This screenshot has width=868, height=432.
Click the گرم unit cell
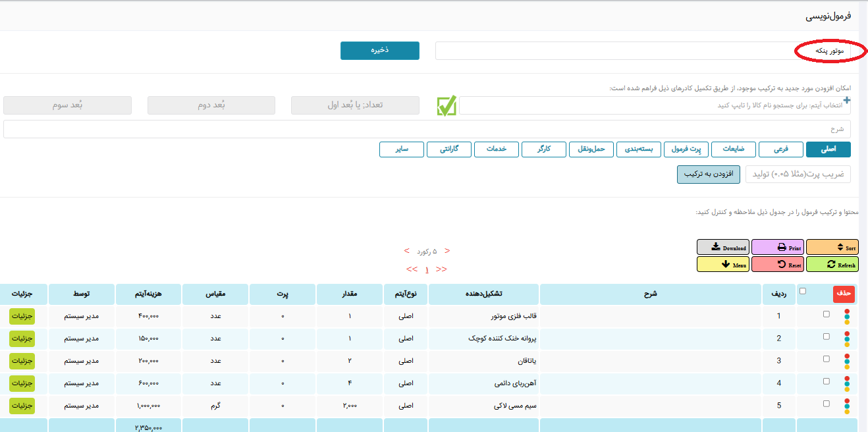click(215, 406)
